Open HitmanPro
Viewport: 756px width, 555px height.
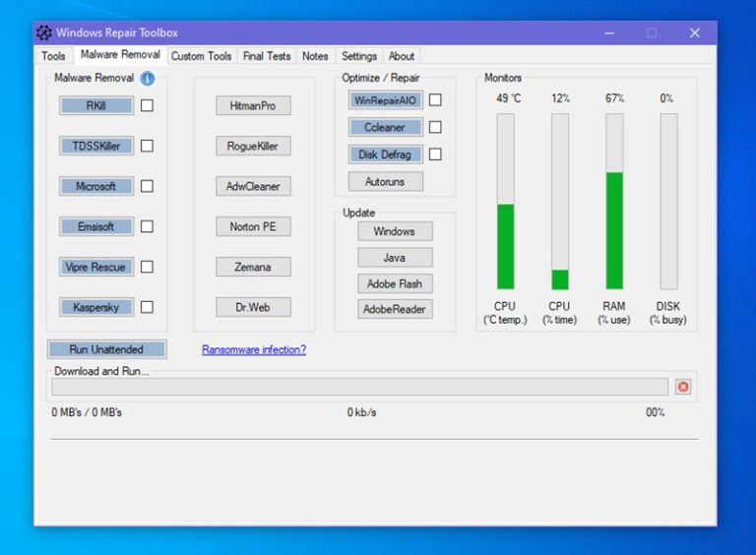click(253, 105)
